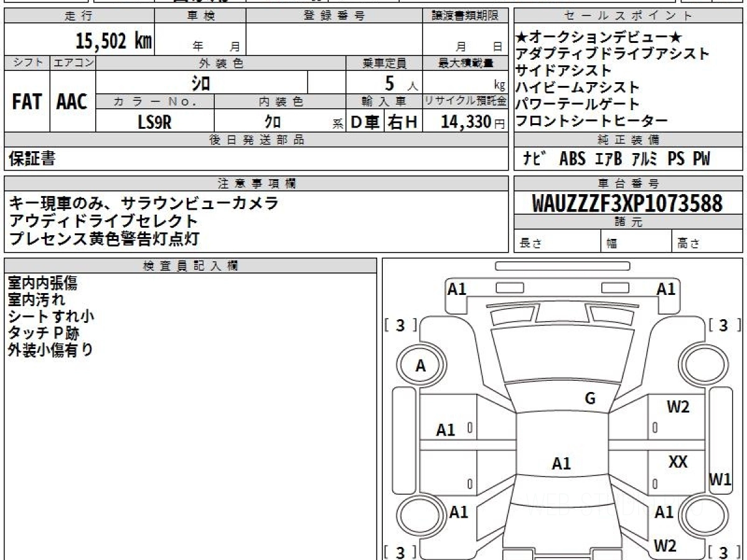Image resolution: width=747 pixels, height=560 pixels.
Task: Click the 諸元 header
Action: tap(629, 222)
